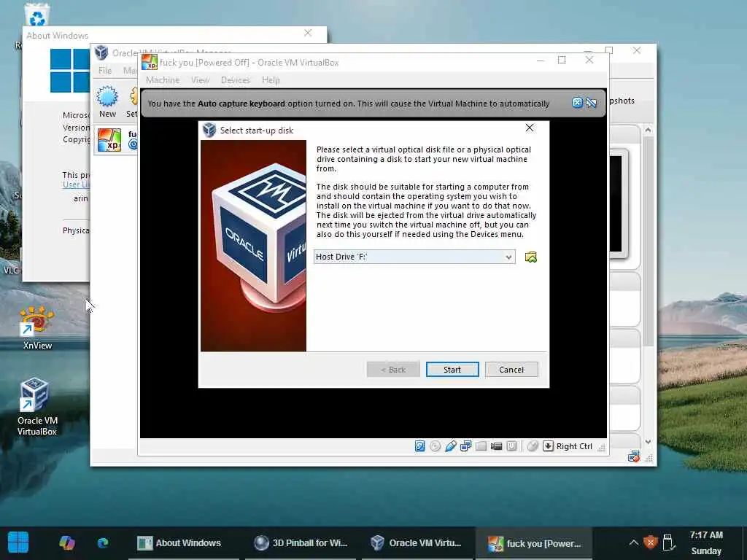Switch to 3D Pinball taskbar item
This screenshot has width=747, height=560.
tap(301, 542)
